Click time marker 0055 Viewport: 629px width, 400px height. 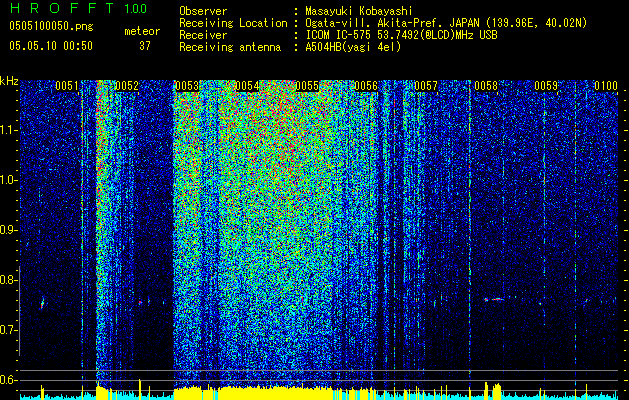click(x=307, y=86)
